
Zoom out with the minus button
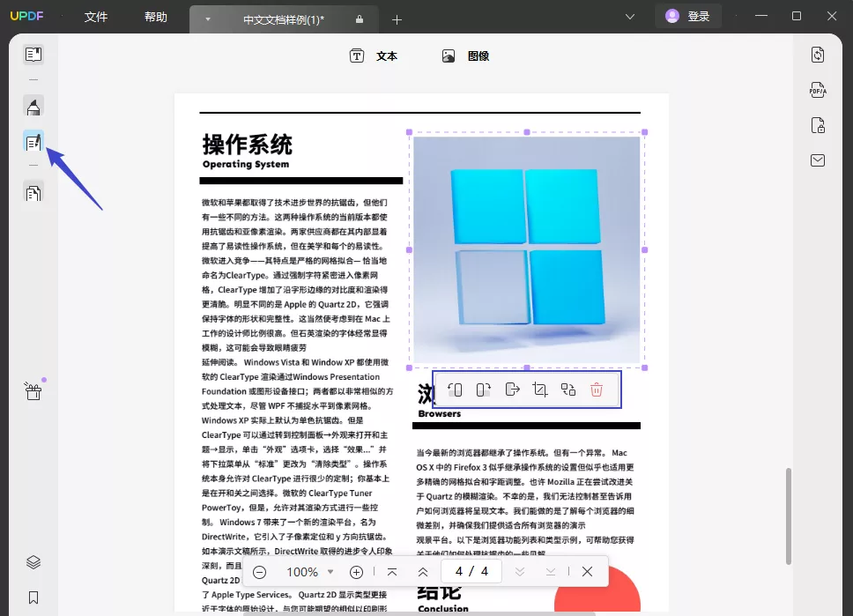[x=260, y=572]
